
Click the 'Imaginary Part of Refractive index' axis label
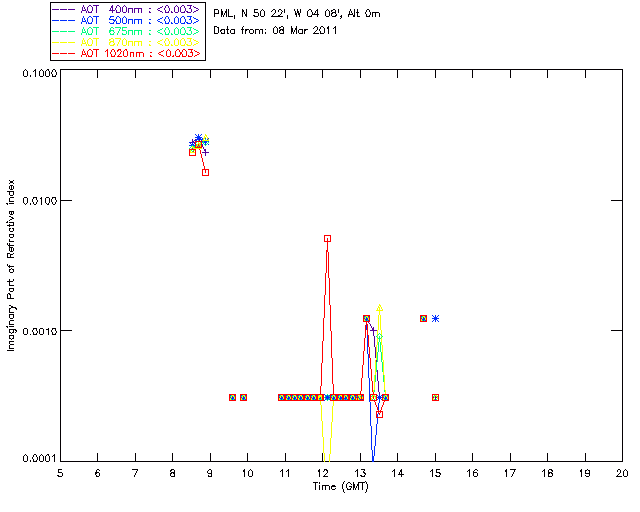(11, 265)
